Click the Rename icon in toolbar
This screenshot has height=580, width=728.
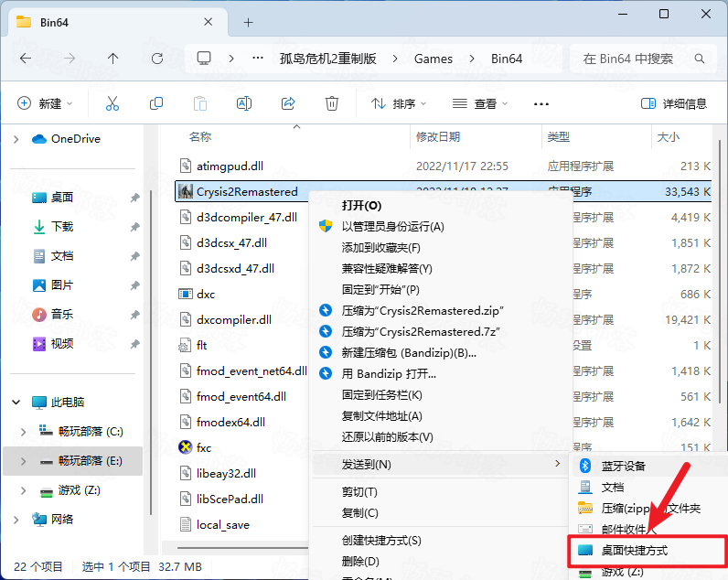(244, 103)
